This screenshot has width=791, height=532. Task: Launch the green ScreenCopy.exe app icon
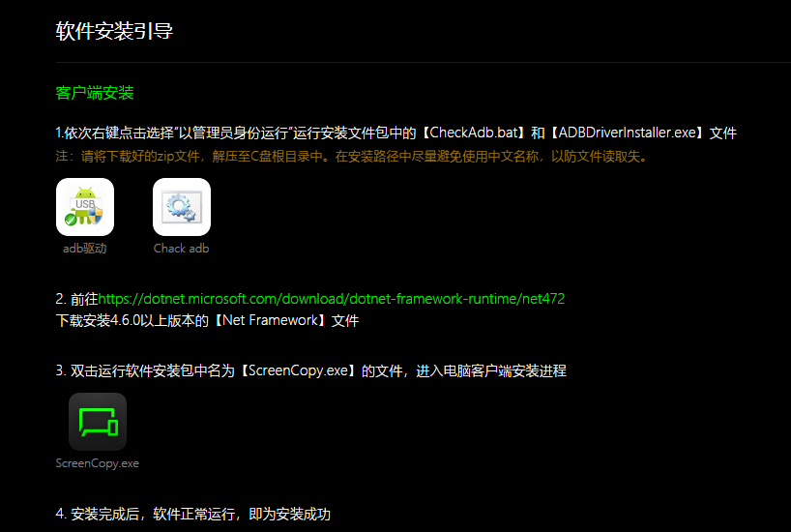98,422
